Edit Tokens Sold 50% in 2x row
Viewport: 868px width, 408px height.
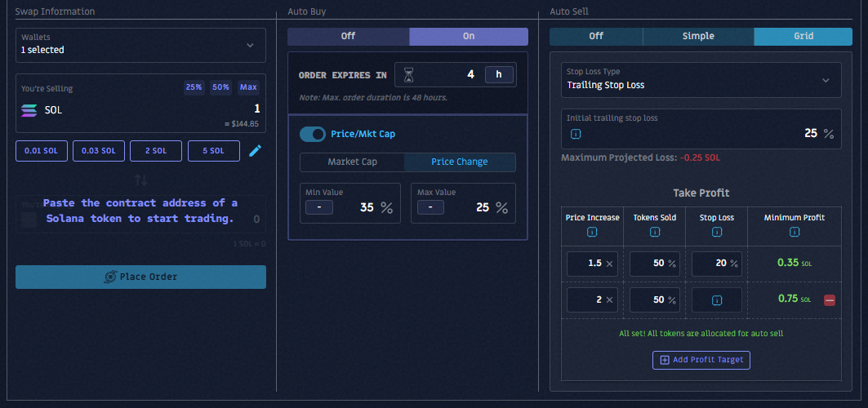[654, 300]
